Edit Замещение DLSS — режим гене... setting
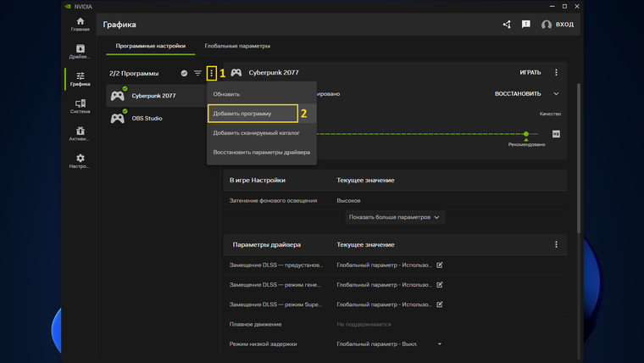The width and height of the screenshot is (644, 363). click(x=440, y=284)
